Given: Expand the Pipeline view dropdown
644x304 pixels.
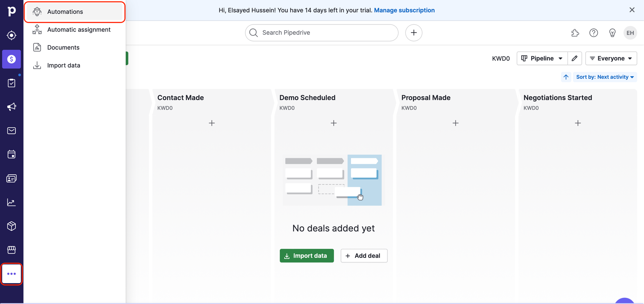Looking at the screenshot, I should (x=542, y=58).
